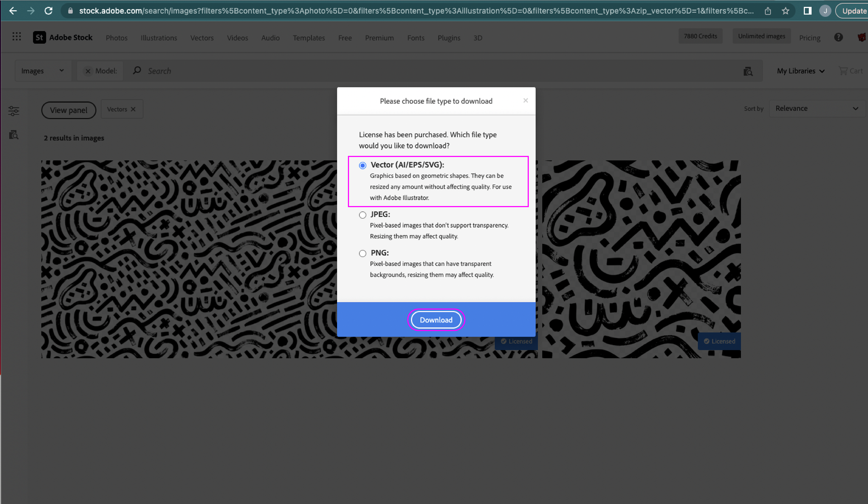
Task: Click the View panel button
Action: 69,110
